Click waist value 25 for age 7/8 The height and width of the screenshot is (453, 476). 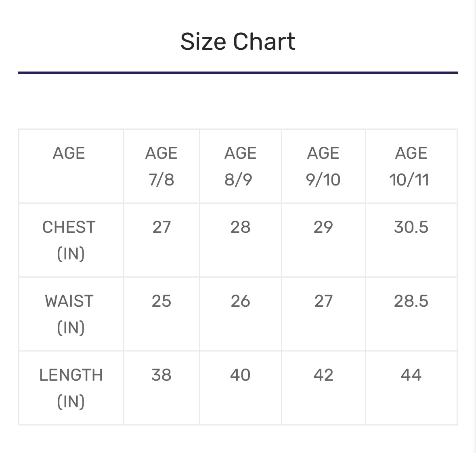[161, 301]
